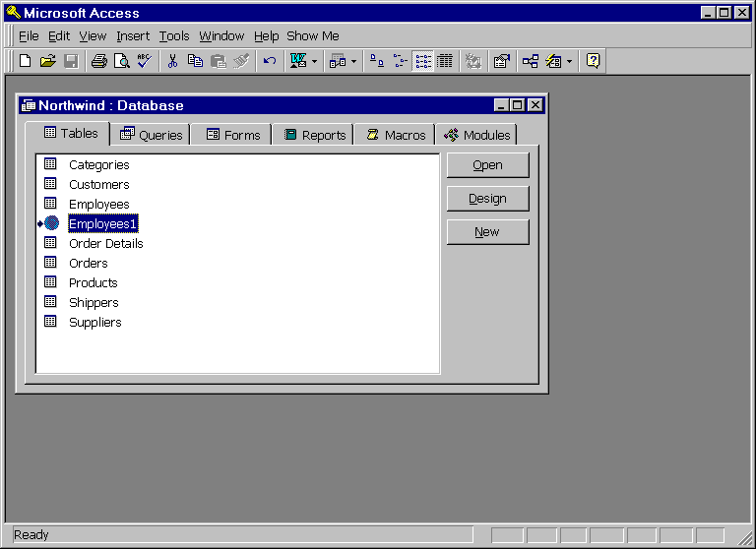Switch to the Queries tab
The width and height of the screenshot is (756, 549).
pyautogui.click(x=152, y=135)
